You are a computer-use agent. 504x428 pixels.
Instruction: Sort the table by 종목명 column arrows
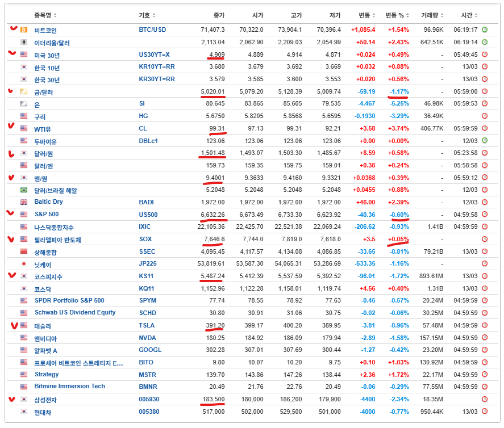55,15
